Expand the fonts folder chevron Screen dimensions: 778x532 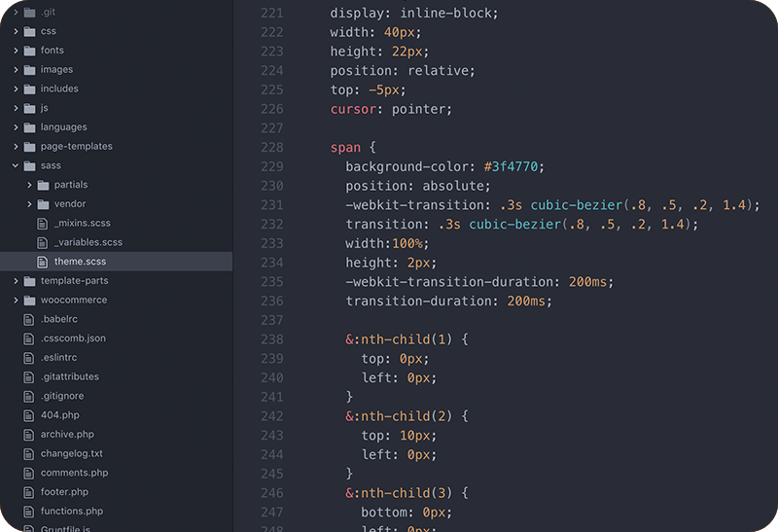16,51
